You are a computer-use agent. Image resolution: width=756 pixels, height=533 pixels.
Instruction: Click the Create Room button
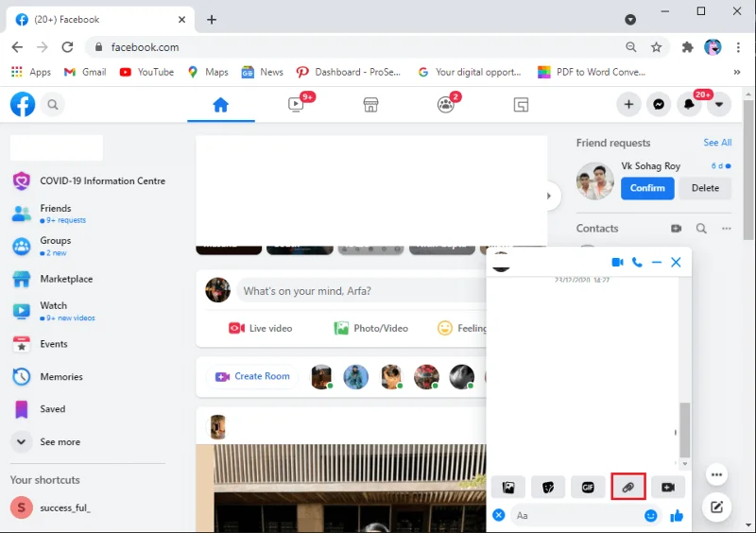point(252,376)
